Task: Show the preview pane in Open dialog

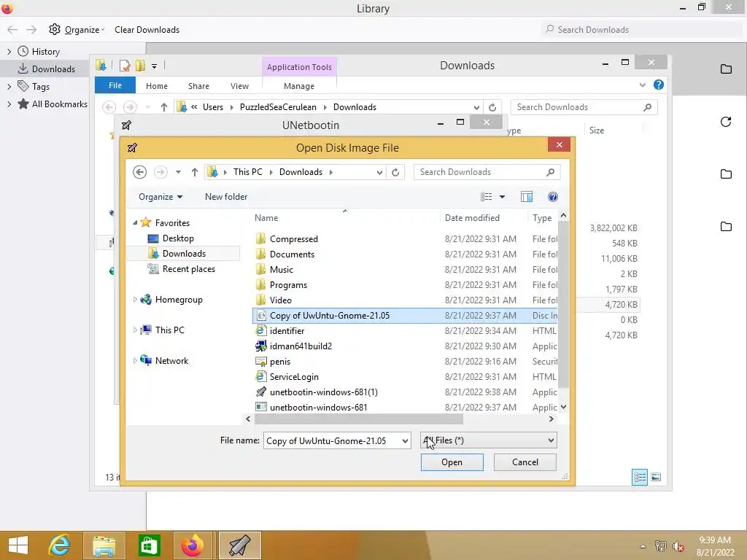Action: [527, 197]
